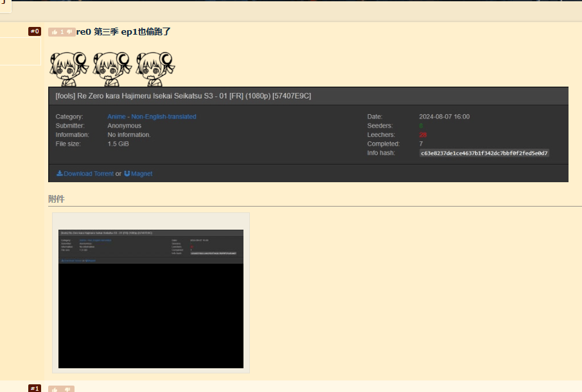Click thumbs-down icon on post #0
Screen dimensions: 582x392
tap(69, 32)
